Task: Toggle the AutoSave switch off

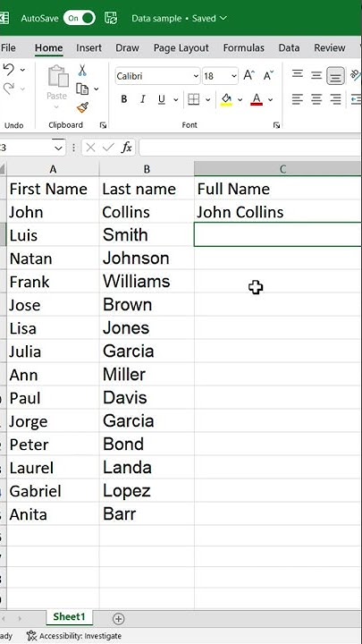Action: (x=80, y=18)
